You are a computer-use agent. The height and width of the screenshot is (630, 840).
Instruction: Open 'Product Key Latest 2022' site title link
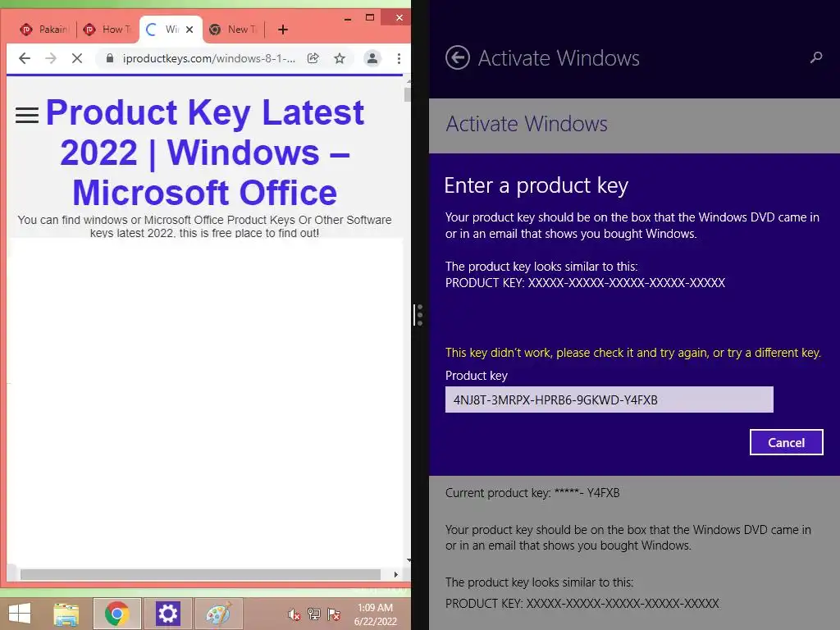[x=204, y=152]
